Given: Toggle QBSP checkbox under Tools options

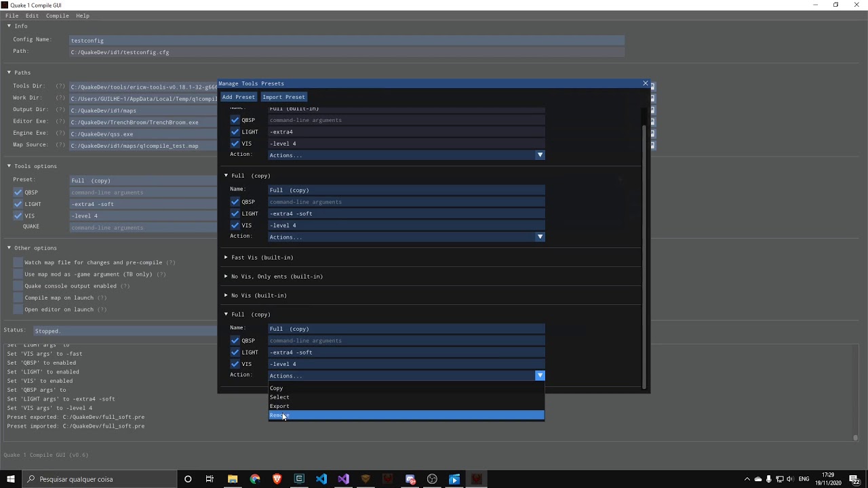Looking at the screenshot, I should [x=18, y=192].
